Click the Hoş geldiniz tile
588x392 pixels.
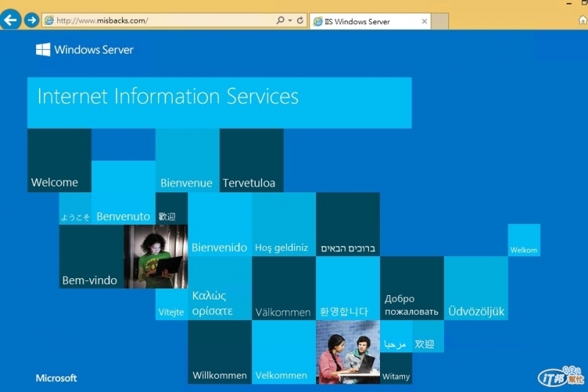[284, 225]
